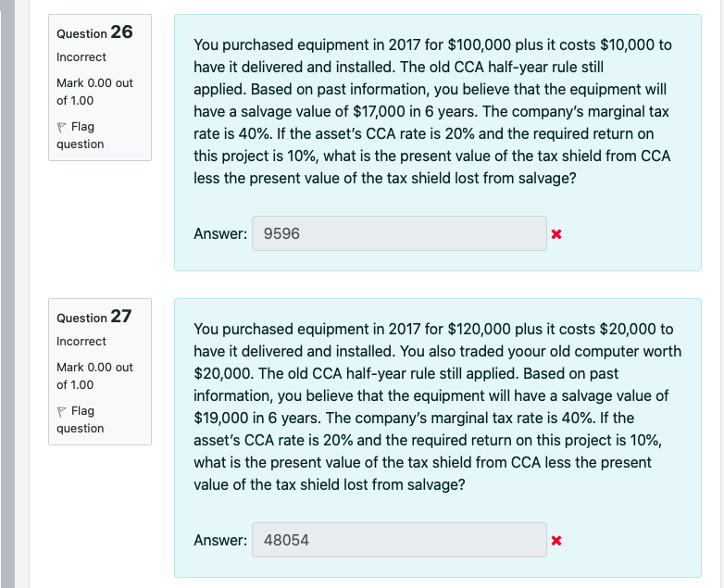Click the "Answer:" label in Question 26
The height and width of the screenshot is (588, 724).
tap(219, 234)
